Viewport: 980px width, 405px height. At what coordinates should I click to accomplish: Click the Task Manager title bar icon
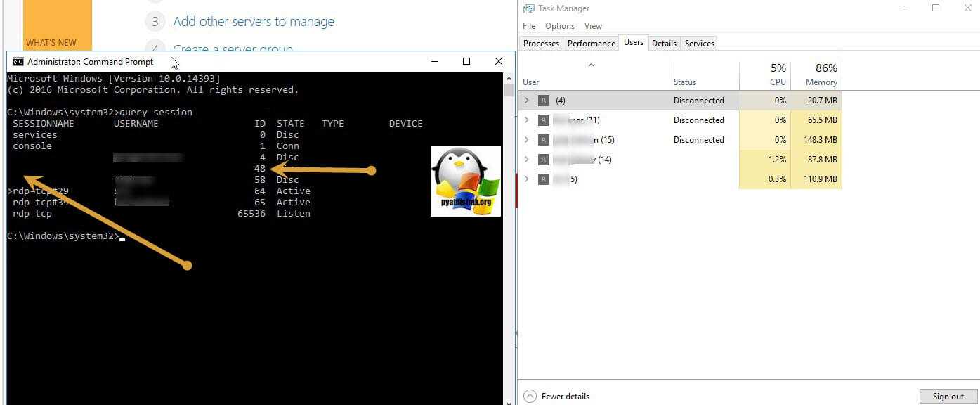click(529, 8)
